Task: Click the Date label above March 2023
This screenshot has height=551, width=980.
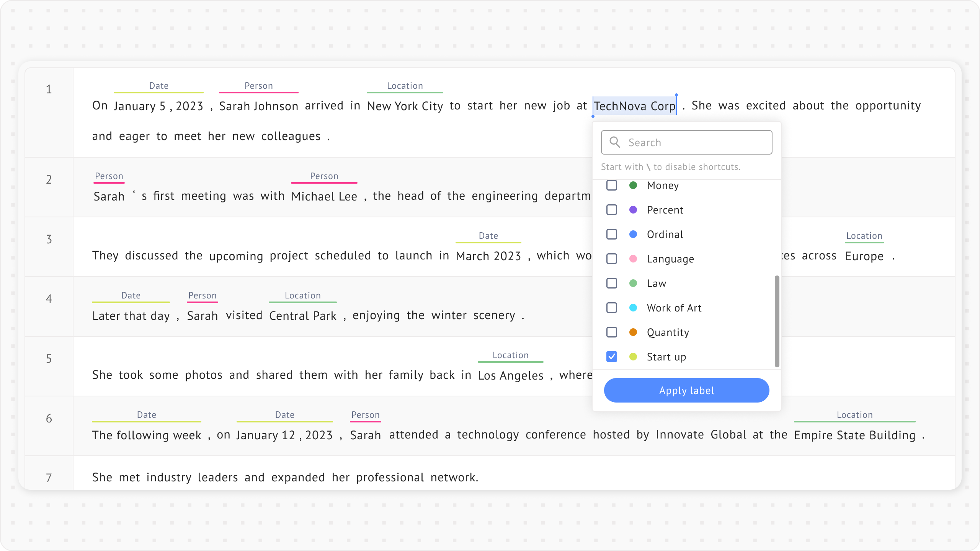Action: click(x=488, y=236)
